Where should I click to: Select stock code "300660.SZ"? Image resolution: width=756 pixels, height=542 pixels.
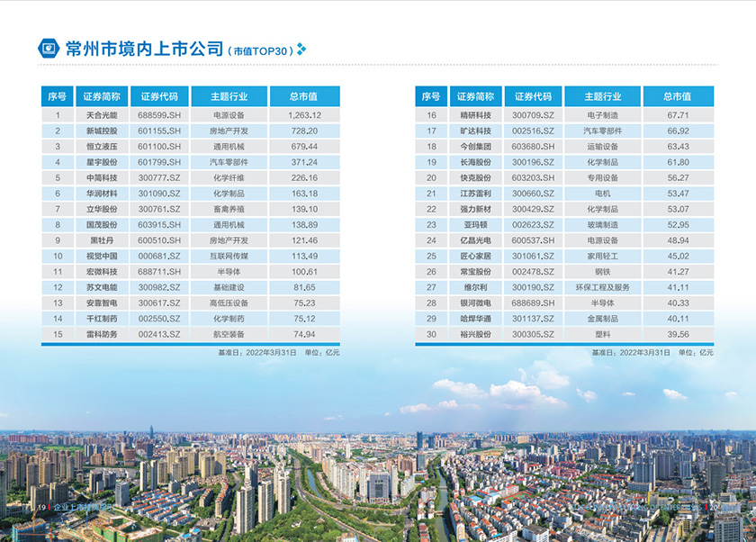pos(533,194)
